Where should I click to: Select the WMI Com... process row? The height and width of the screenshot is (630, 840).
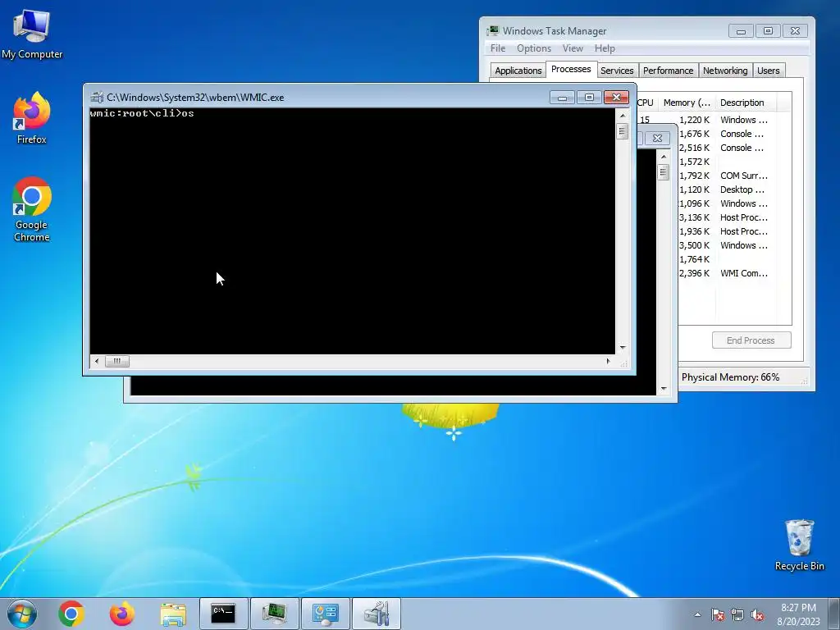click(734, 273)
